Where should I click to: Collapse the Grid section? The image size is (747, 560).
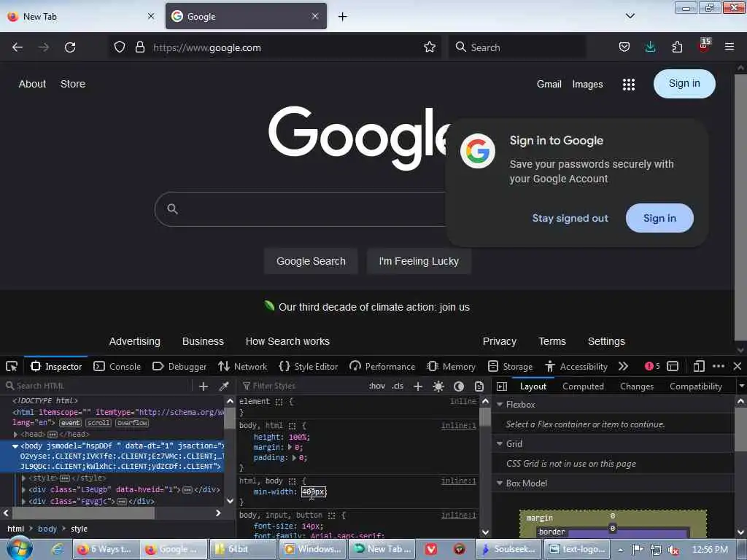click(x=500, y=444)
